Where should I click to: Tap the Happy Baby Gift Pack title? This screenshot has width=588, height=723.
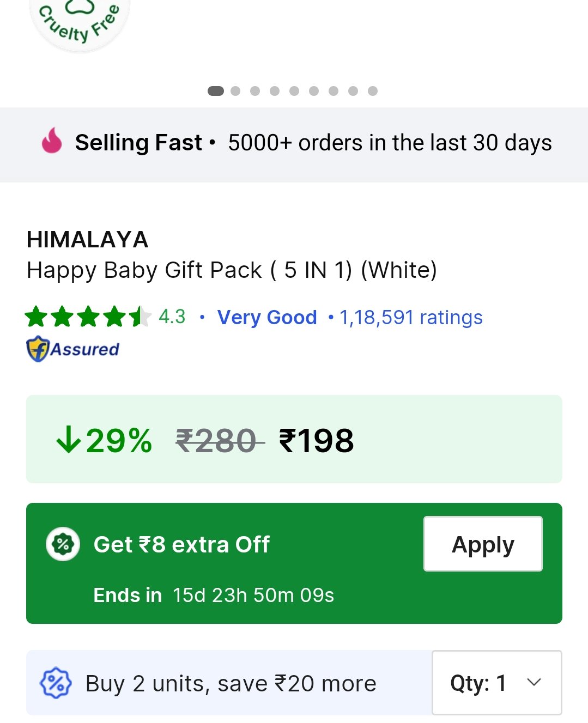tap(232, 270)
